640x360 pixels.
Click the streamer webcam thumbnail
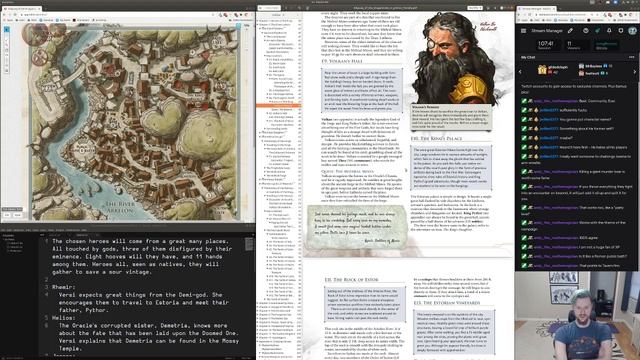point(577,316)
